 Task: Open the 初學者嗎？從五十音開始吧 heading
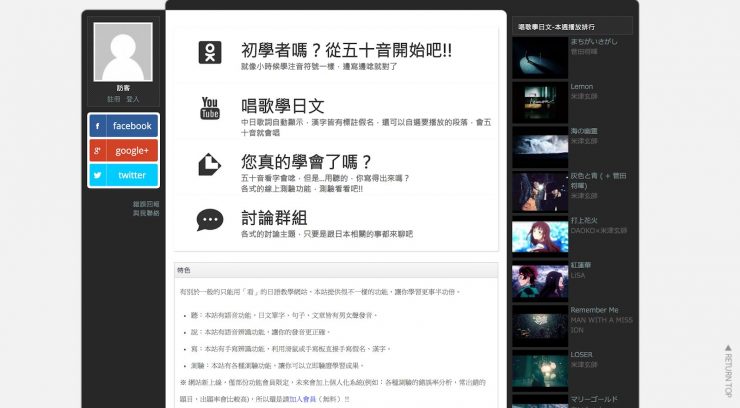point(346,50)
